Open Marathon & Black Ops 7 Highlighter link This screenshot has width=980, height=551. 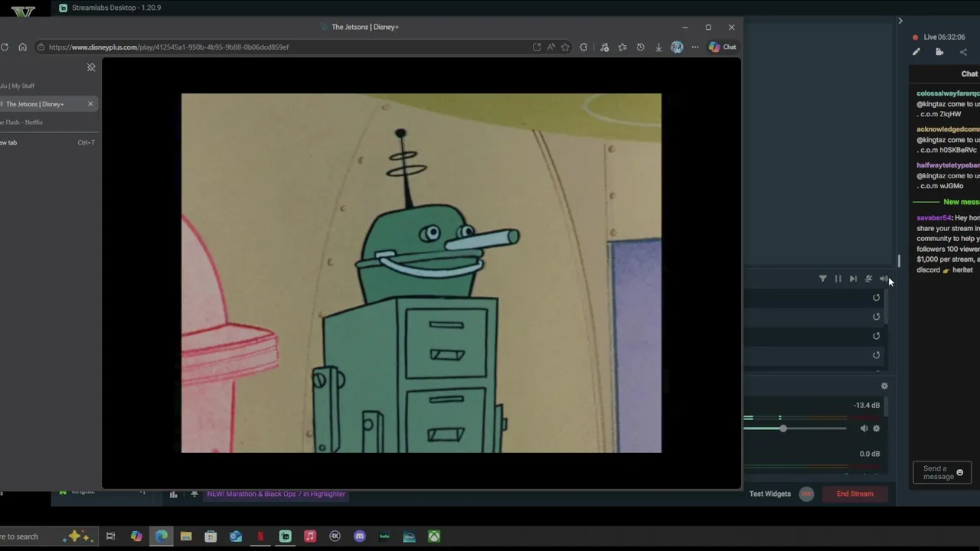(276, 494)
